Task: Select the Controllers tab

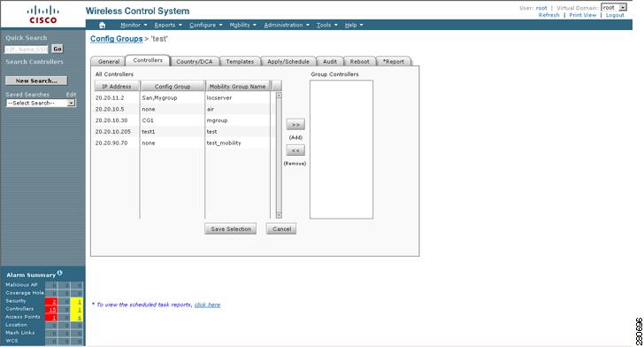Action: (148, 60)
